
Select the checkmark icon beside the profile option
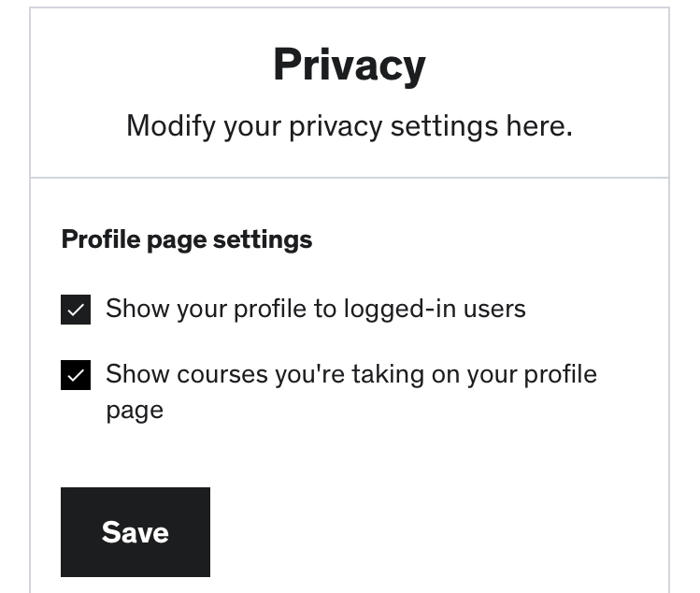(x=76, y=309)
